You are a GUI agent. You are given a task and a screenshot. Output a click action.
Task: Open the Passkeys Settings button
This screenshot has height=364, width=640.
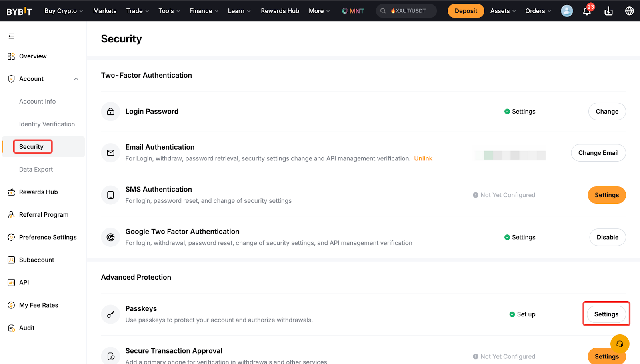tap(606, 314)
